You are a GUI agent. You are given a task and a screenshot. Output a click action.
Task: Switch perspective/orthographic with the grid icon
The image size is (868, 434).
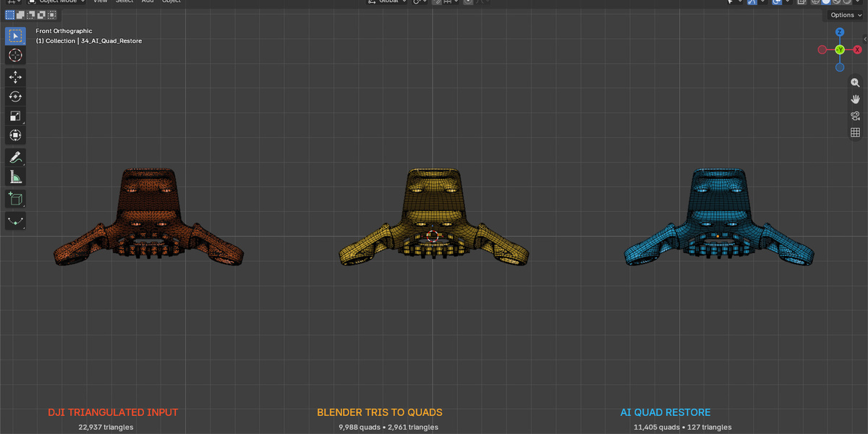[855, 132]
